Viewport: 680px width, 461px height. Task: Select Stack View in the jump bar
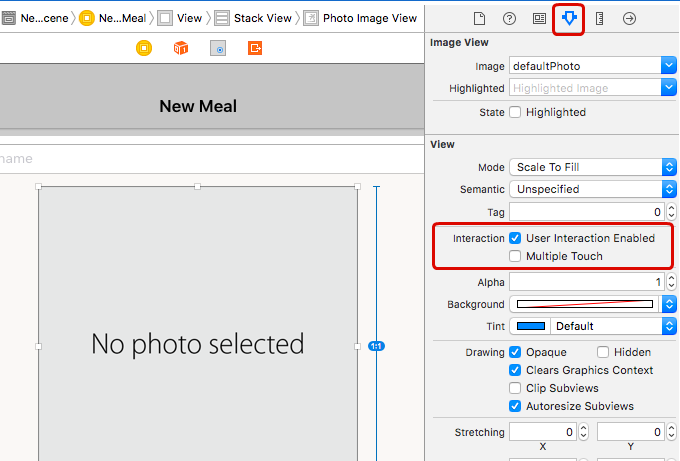tap(263, 18)
